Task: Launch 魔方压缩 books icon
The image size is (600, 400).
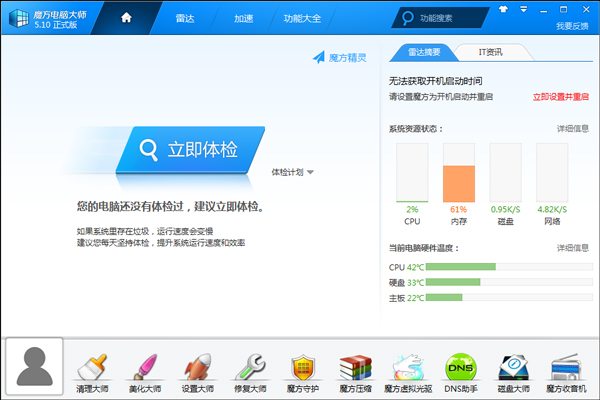Action: coord(355,367)
